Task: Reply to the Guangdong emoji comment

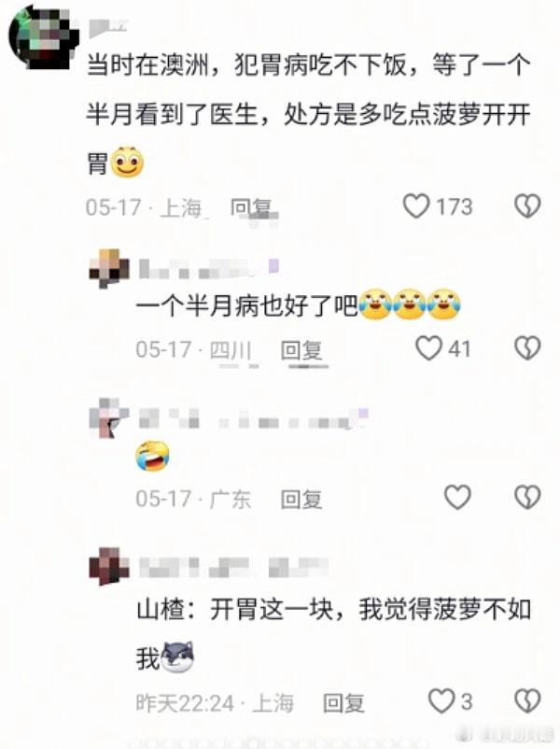Action: (301, 499)
